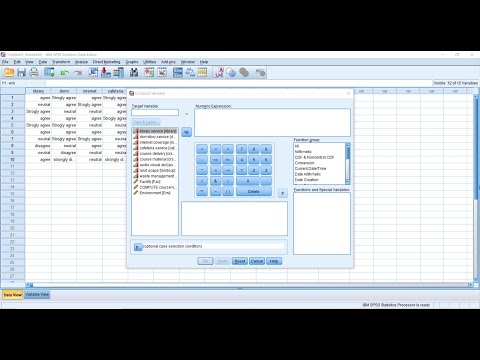Click the Function group list scroll-up arrow

[x=347, y=145]
